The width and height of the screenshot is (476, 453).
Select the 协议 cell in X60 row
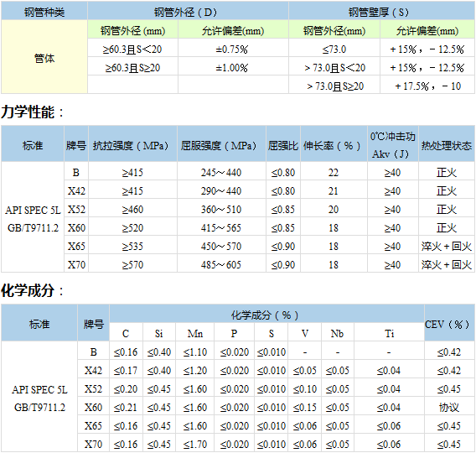point(449,407)
